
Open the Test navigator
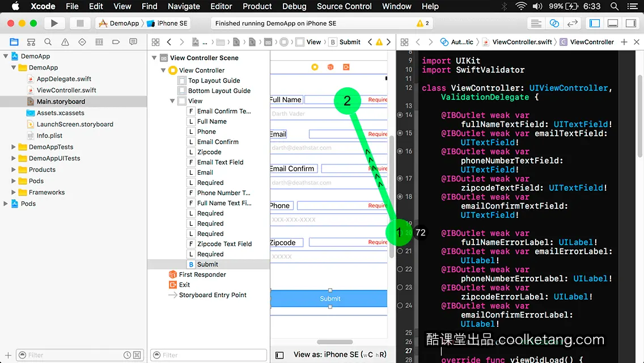[82, 42]
